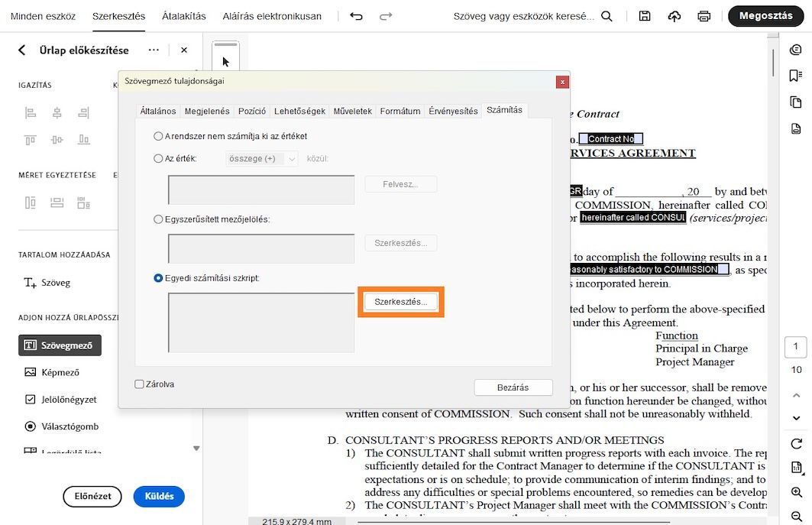Screen dimensions: 812x525
Task: Switch to the Formátum tab
Action: point(401,110)
